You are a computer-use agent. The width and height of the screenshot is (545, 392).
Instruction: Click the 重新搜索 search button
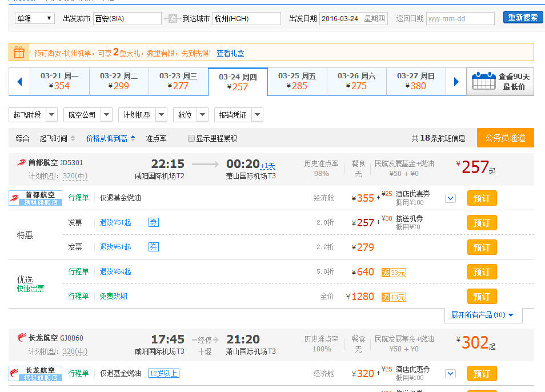tap(523, 17)
